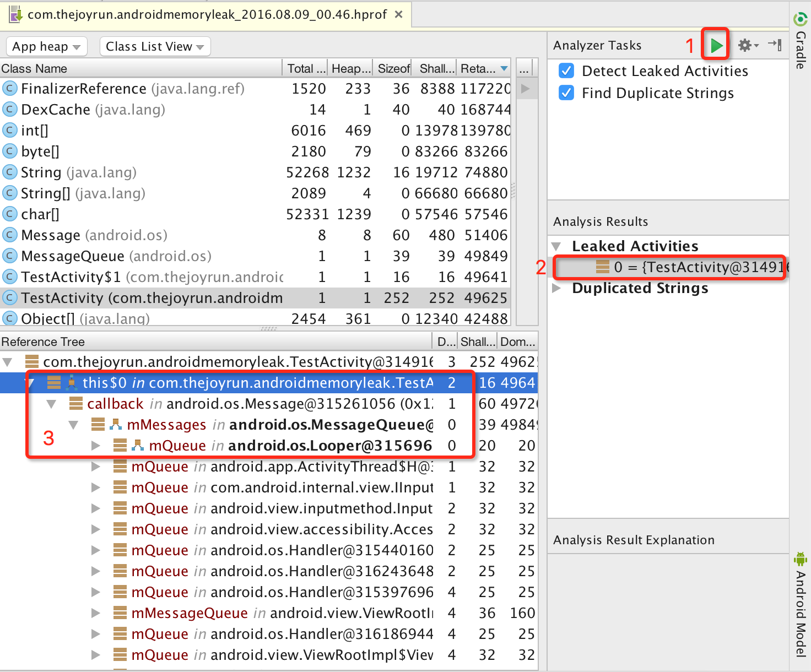Open the analyzer settings gear menu
The image size is (811, 672).
(746, 45)
